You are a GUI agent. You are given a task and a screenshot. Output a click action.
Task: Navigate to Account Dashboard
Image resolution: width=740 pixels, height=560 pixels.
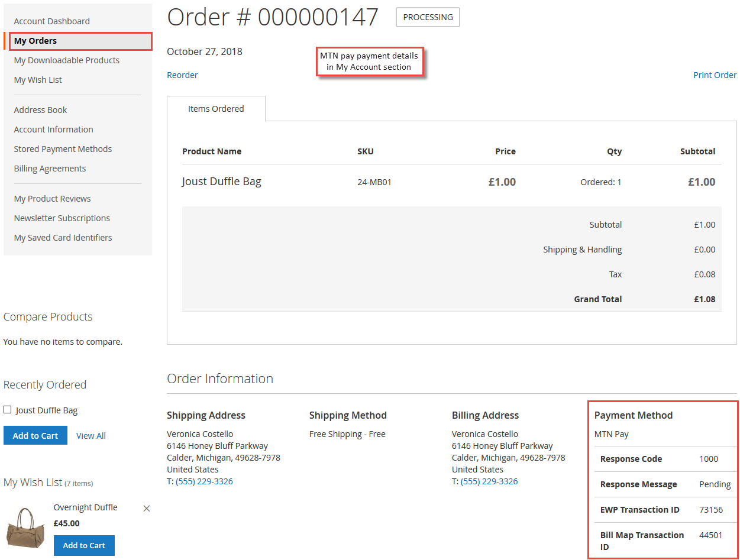[51, 21]
